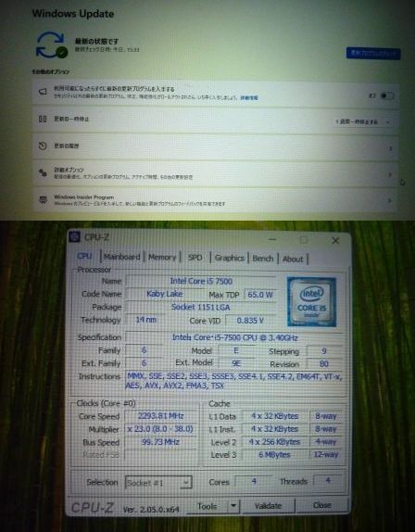The height and width of the screenshot is (532, 415).
Task: Click the Max TDP value 65.0 W
Action: [260, 295]
